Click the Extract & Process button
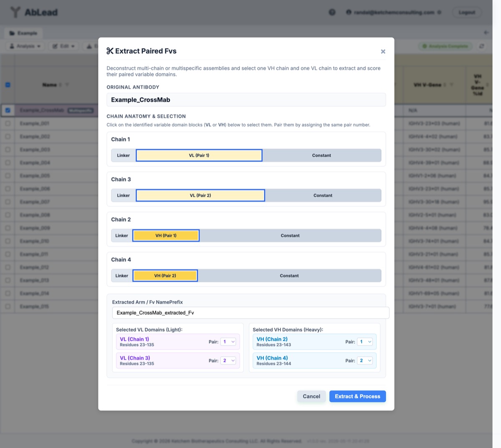Image resolution: width=501 pixels, height=448 pixels. (357, 396)
